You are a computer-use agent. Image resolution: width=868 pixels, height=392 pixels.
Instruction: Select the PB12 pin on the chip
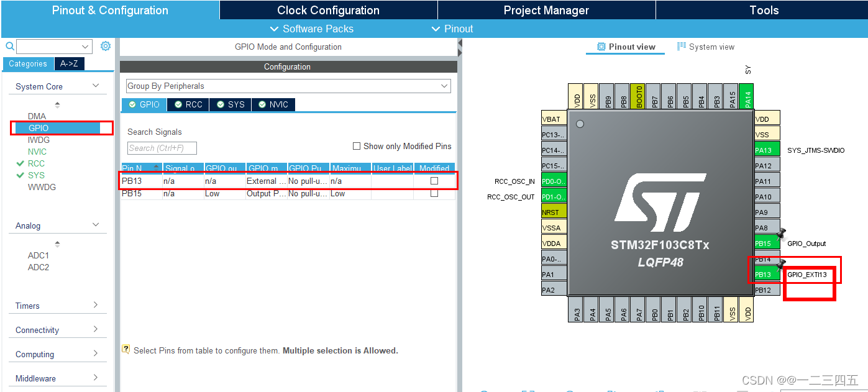coord(767,289)
